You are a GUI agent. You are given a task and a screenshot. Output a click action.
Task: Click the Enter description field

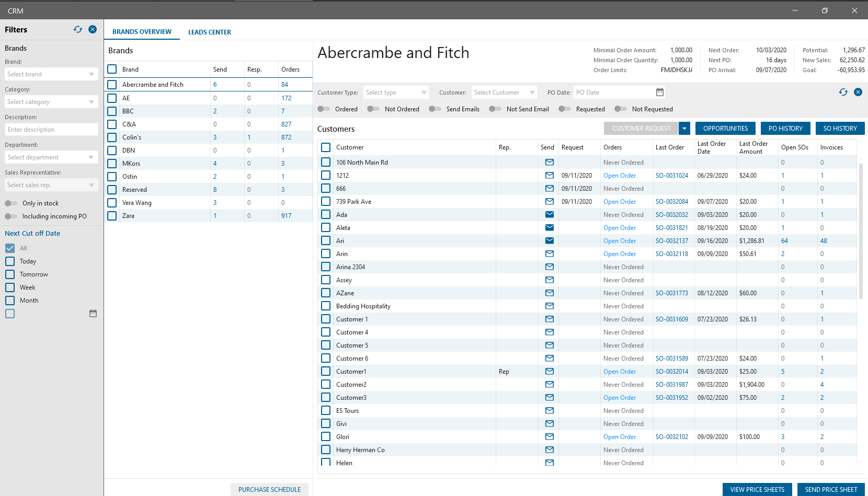(51, 130)
